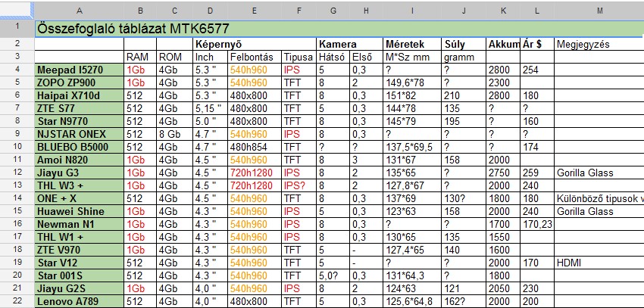This screenshot has width=644, height=308.
Task: Select row 12 header number
Action: [x=17, y=173]
